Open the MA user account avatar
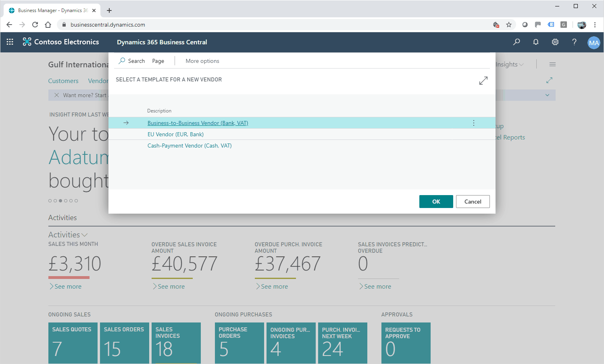Screen dimensions: 604x364 [594, 43]
